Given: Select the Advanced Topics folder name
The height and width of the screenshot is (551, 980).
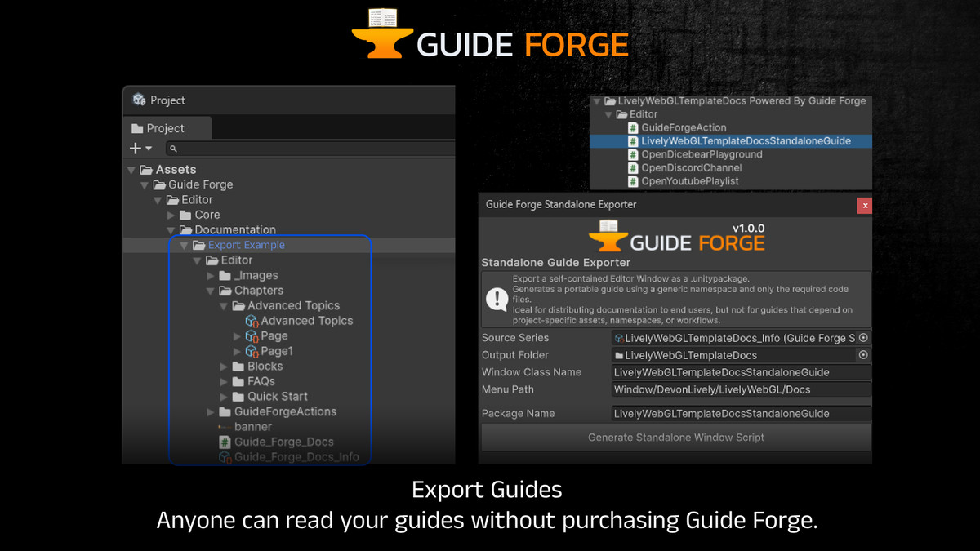Looking at the screenshot, I should tap(293, 306).
